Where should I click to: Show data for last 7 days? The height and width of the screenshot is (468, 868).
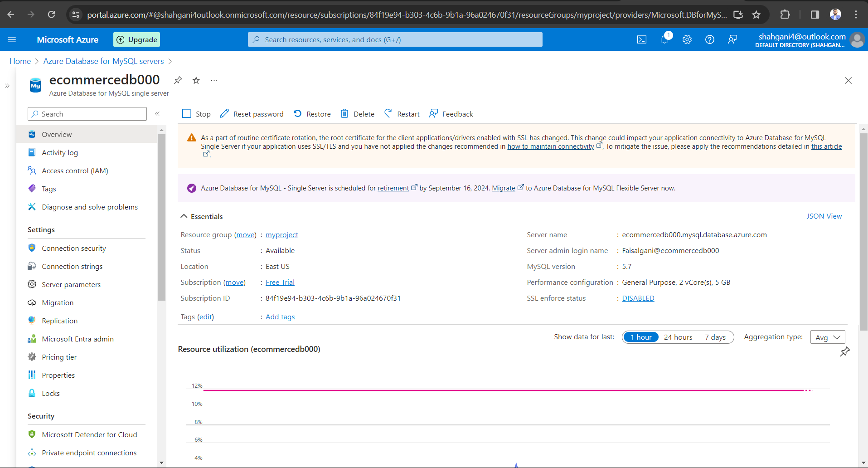click(x=715, y=337)
